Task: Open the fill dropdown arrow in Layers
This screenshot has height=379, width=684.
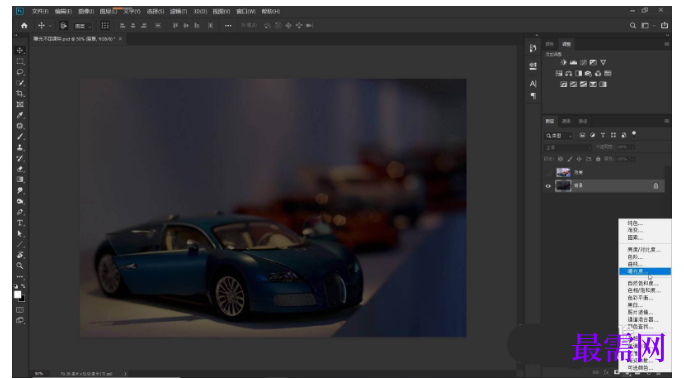Action: click(633, 159)
